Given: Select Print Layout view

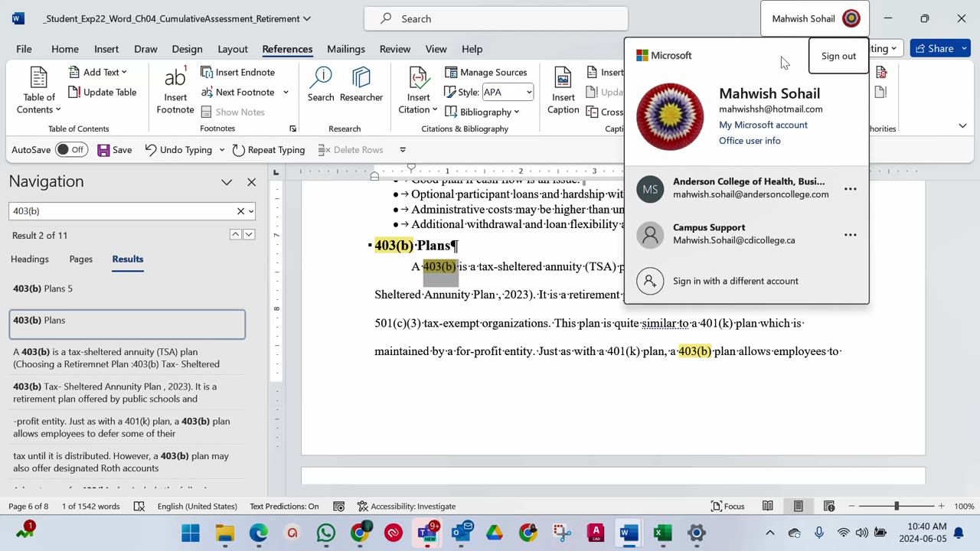Looking at the screenshot, I should point(798,506).
